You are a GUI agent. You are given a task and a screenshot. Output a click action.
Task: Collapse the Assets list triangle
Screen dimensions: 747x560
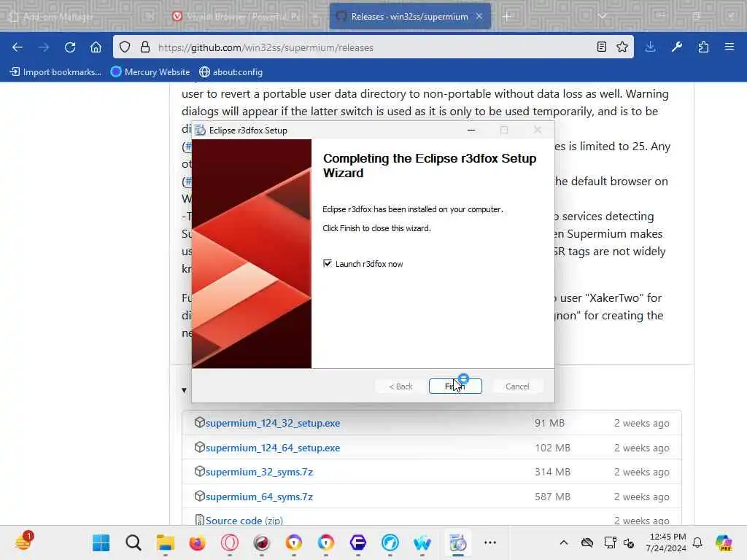pyautogui.click(x=184, y=390)
